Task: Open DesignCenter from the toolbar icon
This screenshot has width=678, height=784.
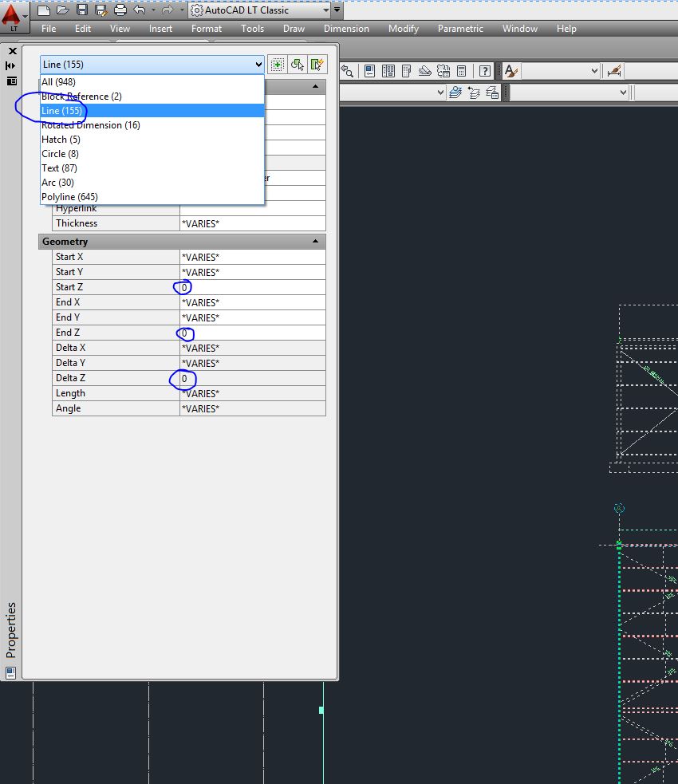Action: pos(388,71)
